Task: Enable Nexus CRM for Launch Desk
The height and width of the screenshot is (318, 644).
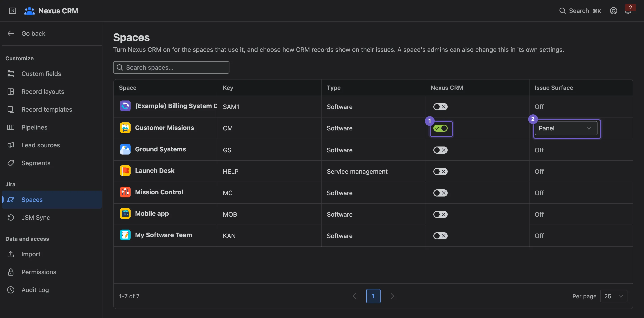Action: pyautogui.click(x=440, y=172)
